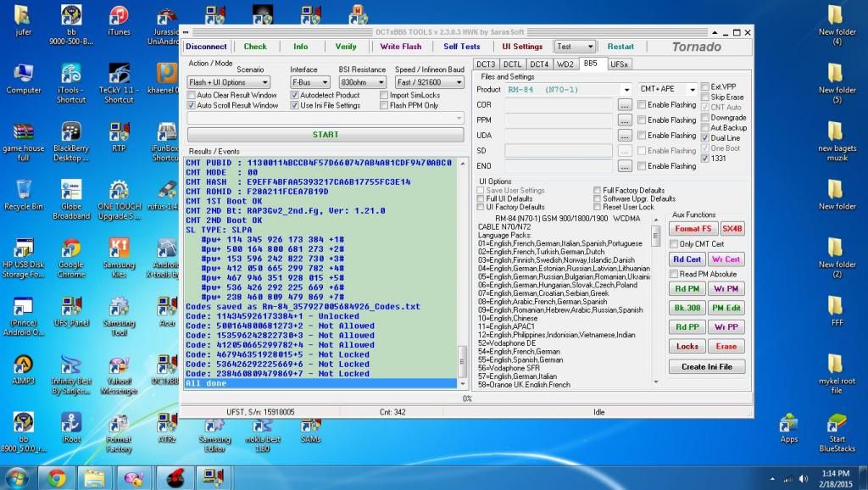The image size is (868, 490).
Task: Switch to the DCT4 tab
Action: click(539, 64)
